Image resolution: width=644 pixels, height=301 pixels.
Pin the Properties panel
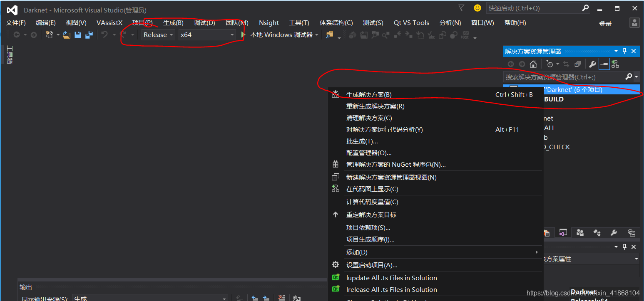point(624,247)
